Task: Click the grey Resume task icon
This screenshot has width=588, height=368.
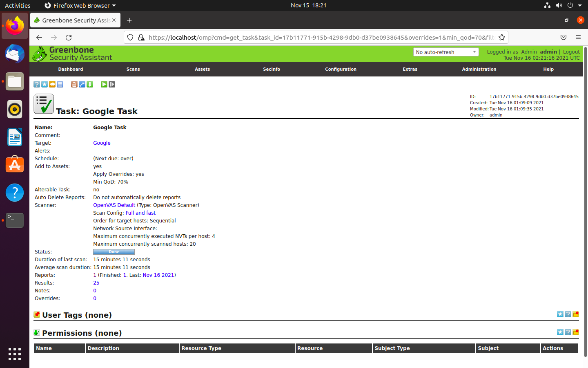Action: pos(112,84)
